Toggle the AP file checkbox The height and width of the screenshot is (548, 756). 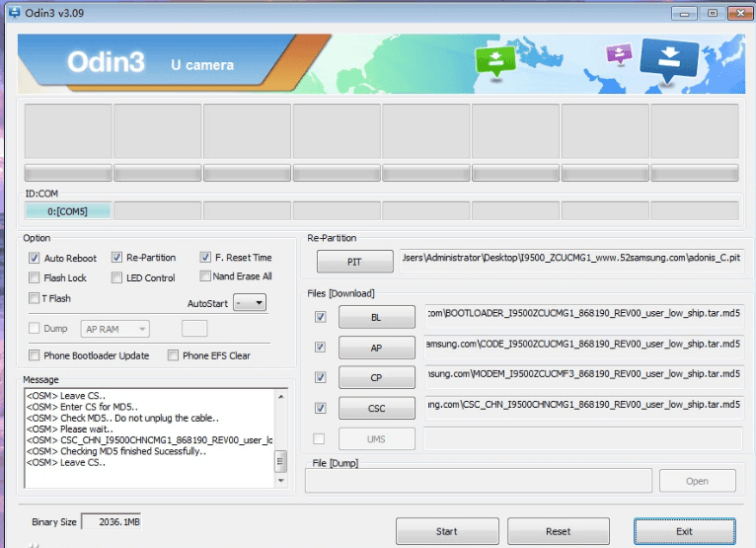pos(320,348)
